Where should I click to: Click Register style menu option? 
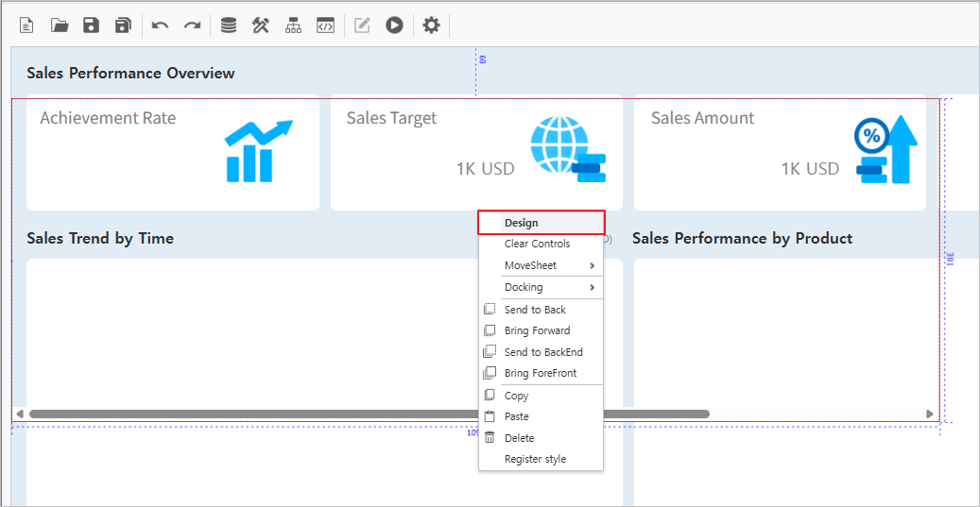click(535, 459)
